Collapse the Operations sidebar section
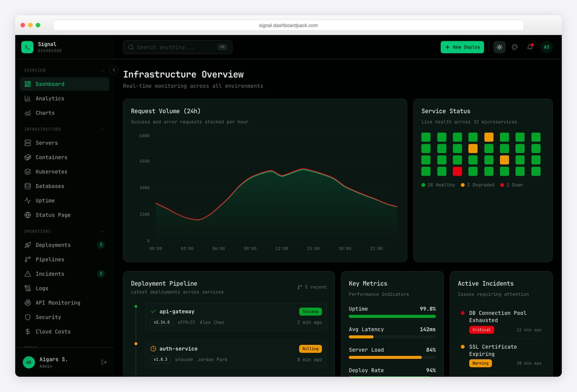The width and height of the screenshot is (577, 392). tap(102, 231)
